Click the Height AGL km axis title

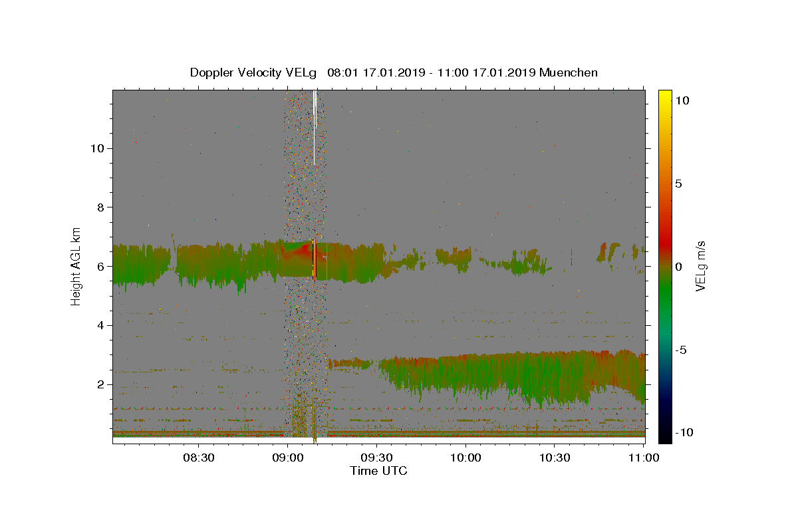click(x=76, y=266)
